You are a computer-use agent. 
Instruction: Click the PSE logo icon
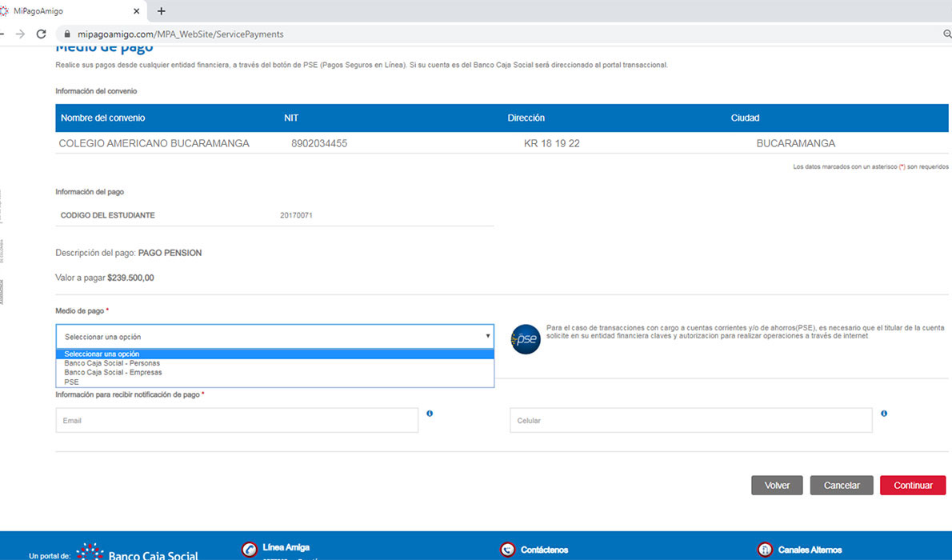(526, 338)
